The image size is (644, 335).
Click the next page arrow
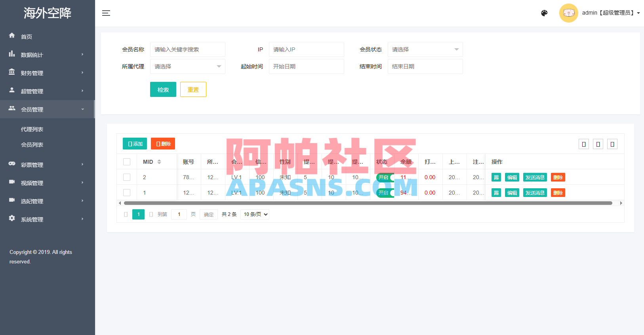151,214
